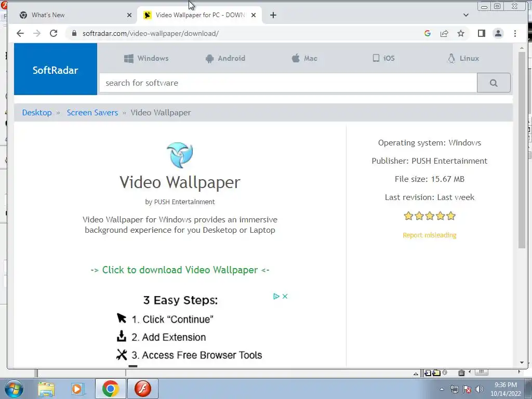Close the Video Wallpaper tab
Screen dimensions: 532x399
pos(254,15)
